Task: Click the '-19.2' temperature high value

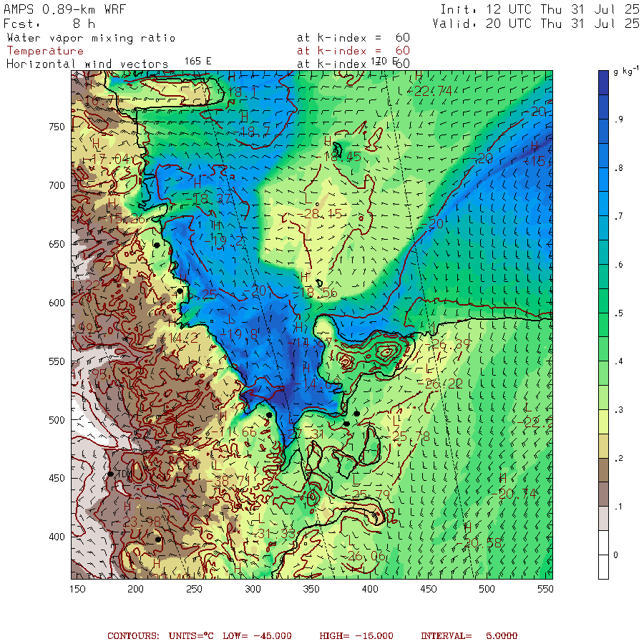Action: tap(223, 242)
